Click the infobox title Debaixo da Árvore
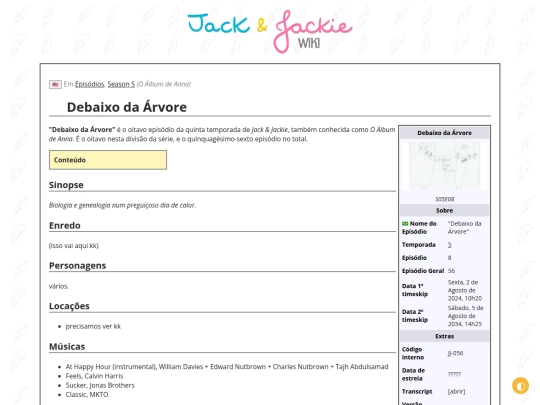The width and height of the screenshot is (540, 405). 444,133
